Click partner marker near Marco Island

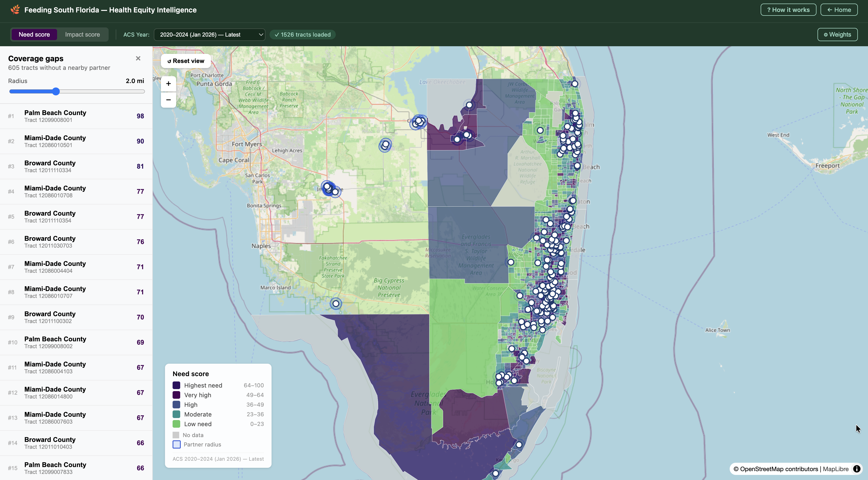click(336, 304)
